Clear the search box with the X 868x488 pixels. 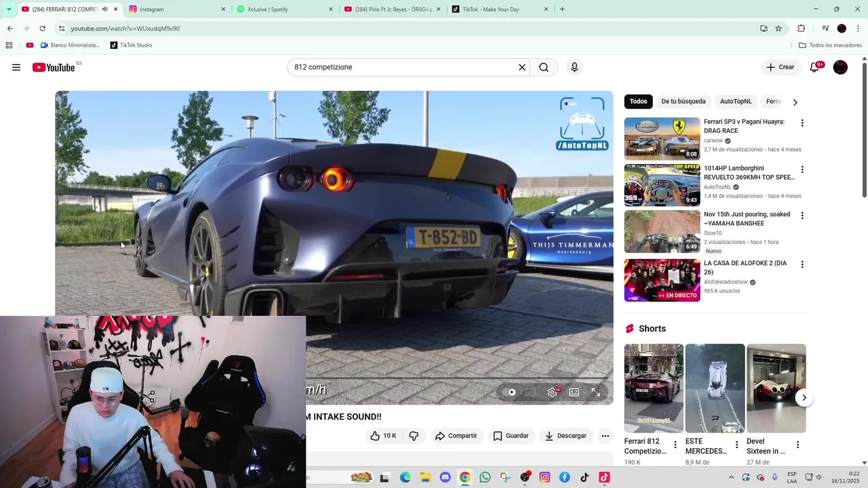click(x=522, y=67)
